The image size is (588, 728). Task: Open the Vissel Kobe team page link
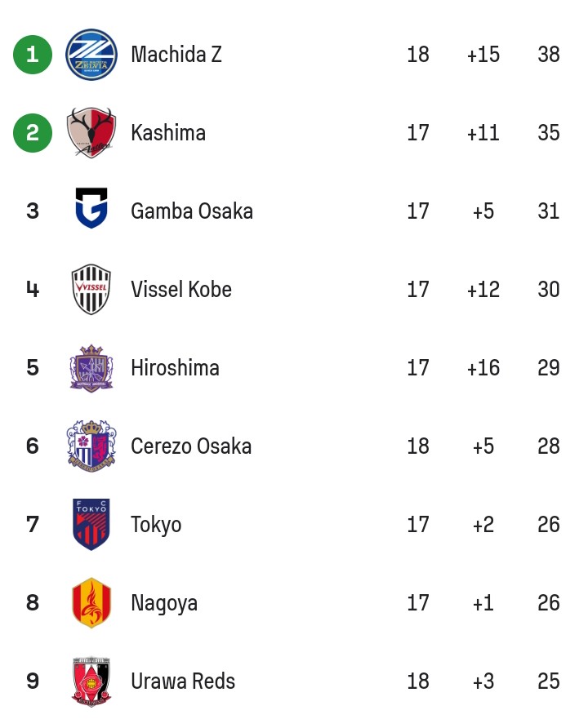[181, 289]
